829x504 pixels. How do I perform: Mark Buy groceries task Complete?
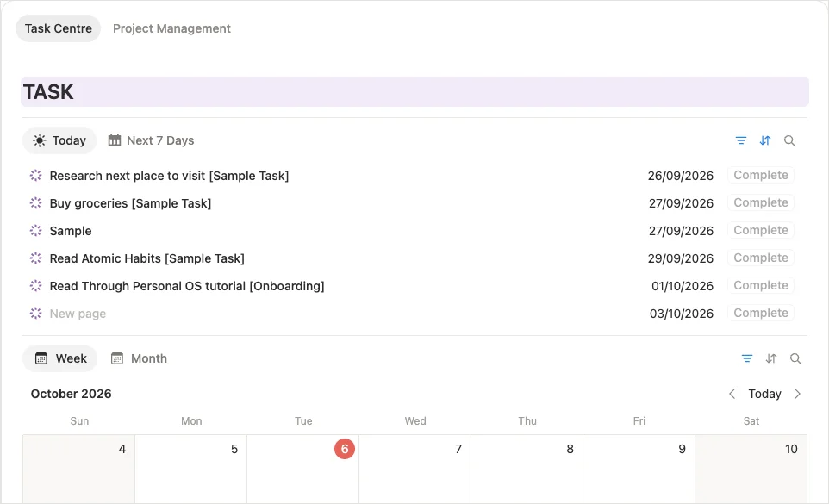point(761,202)
